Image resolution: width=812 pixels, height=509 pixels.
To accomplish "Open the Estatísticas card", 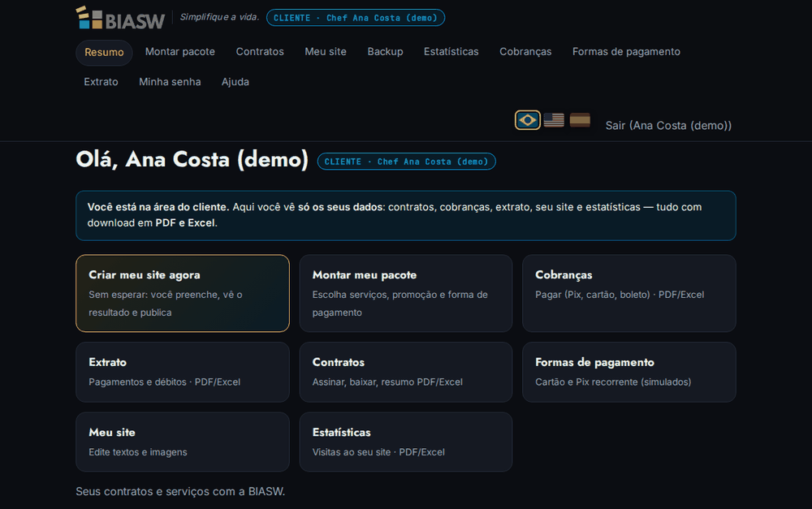I will pos(405,442).
